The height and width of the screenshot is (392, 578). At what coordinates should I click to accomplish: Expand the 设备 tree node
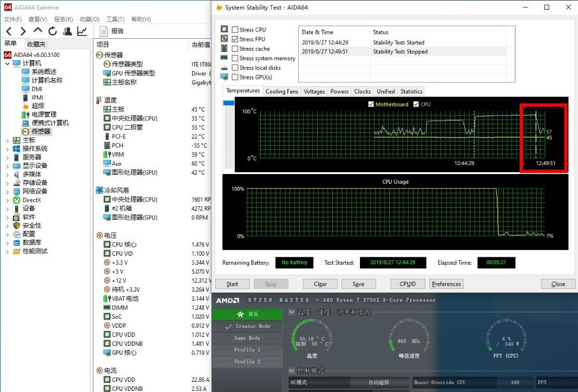tap(7, 208)
